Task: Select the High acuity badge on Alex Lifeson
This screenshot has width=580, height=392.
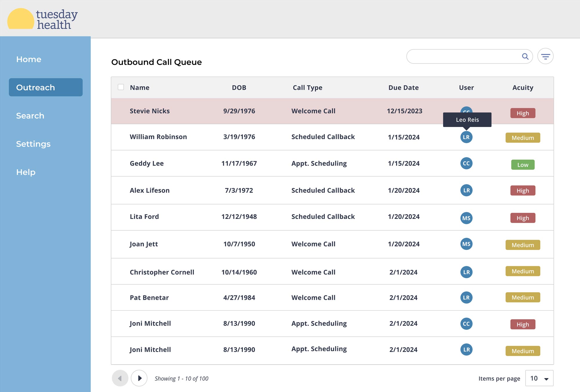Action: click(523, 190)
